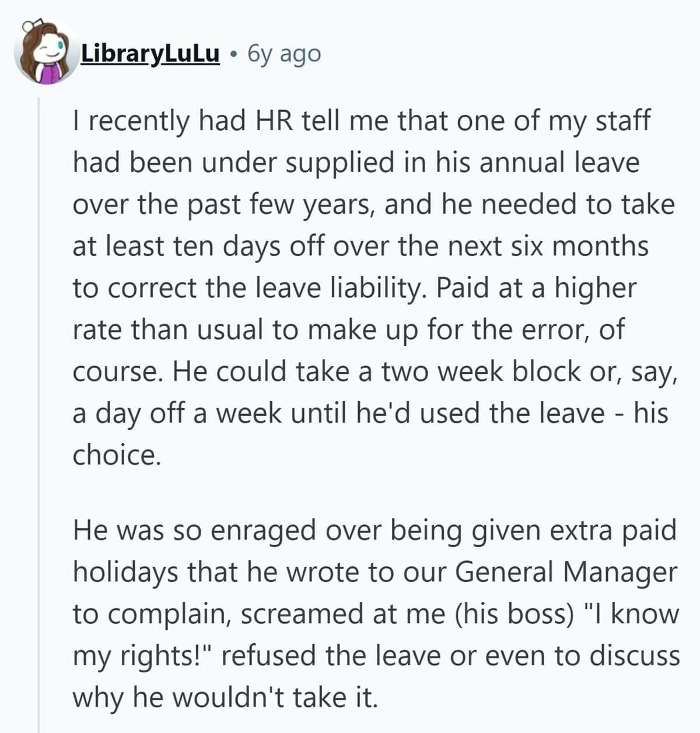
Task: Click the word "choice." ending first paragraph
Action: click(x=117, y=455)
